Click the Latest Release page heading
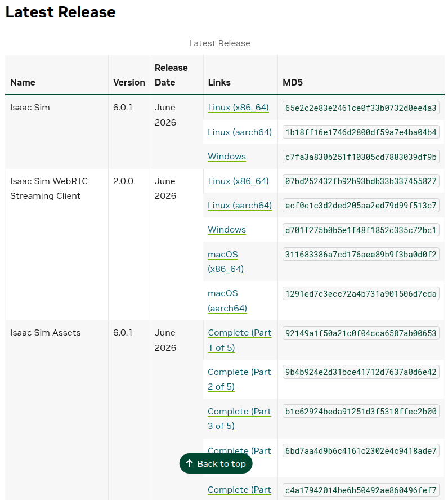Viewport: 448px width, 500px height. pyautogui.click(x=61, y=12)
